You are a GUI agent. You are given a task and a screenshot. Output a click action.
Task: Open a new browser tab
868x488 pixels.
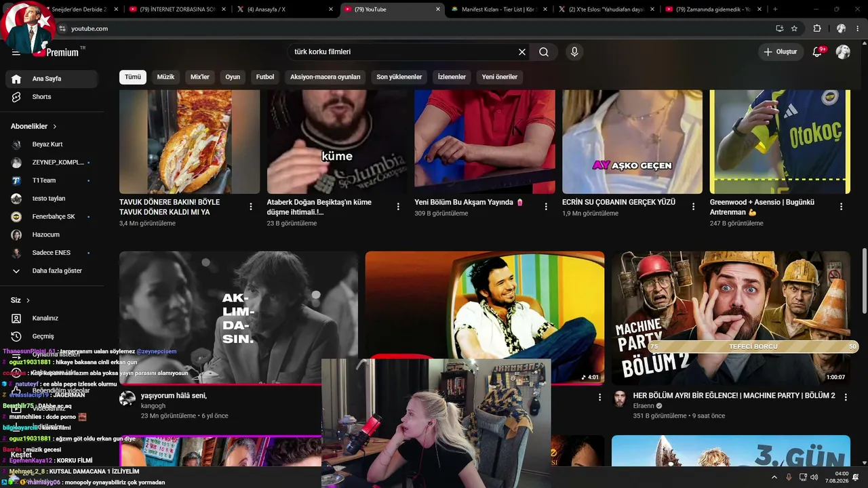pos(775,9)
